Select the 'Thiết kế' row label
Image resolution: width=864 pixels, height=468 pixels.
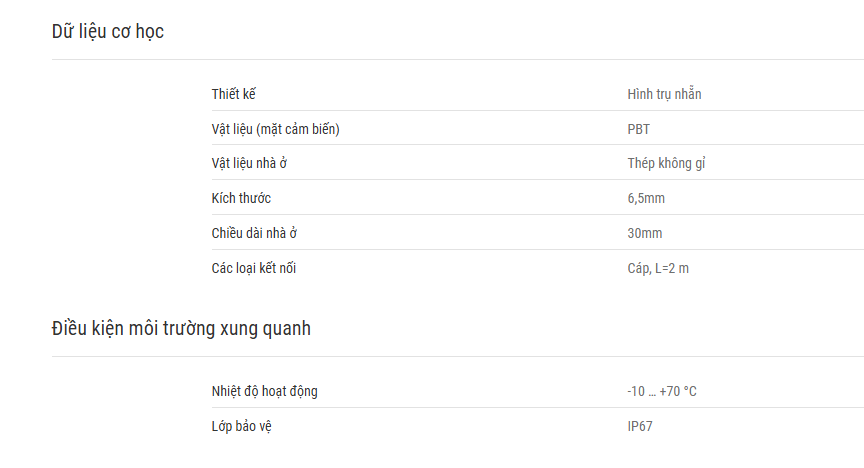(x=234, y=94)
